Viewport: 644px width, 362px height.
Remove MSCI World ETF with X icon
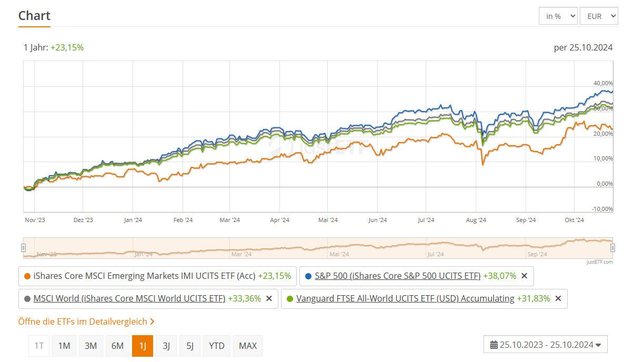269,298
